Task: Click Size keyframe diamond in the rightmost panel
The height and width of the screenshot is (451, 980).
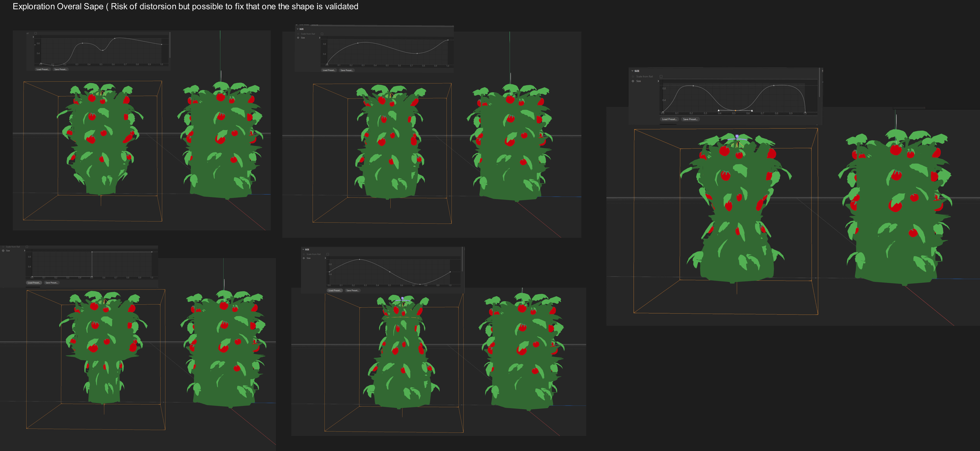Action: click(633, 81)
